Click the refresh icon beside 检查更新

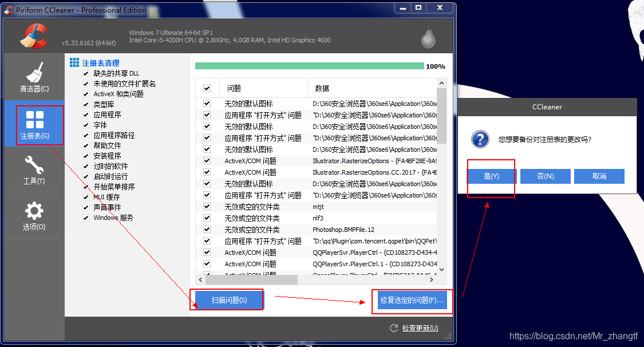(x=393, y=328)
